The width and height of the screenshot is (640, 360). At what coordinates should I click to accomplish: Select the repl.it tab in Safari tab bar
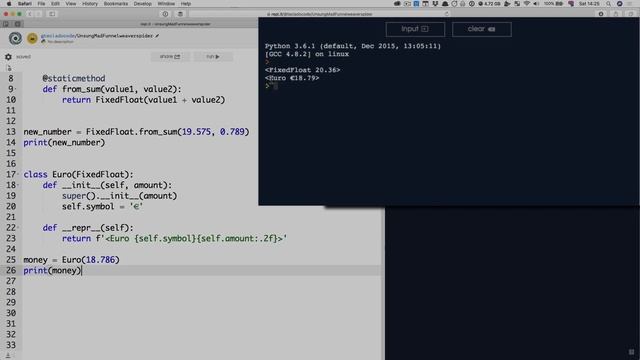pos(176,24)
